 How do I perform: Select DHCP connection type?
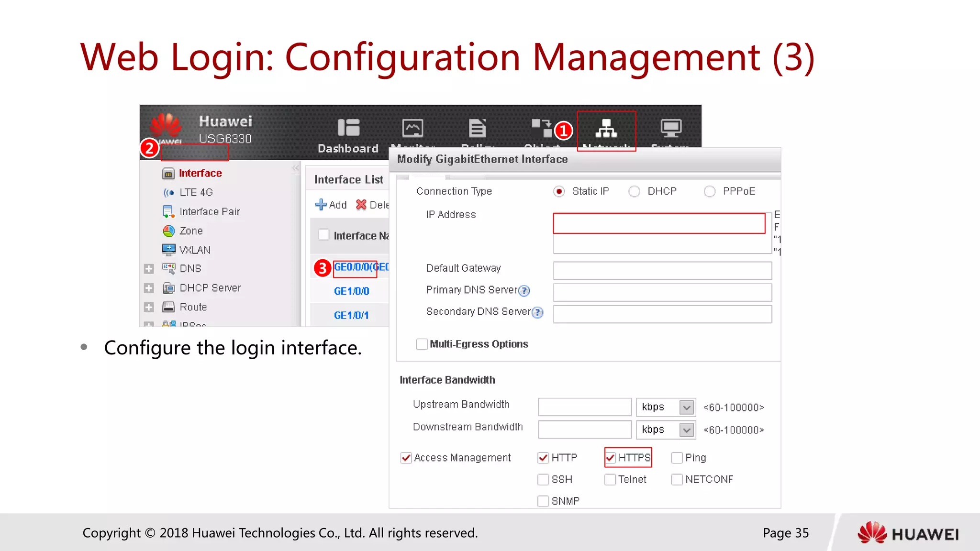(x=635, y=191)
